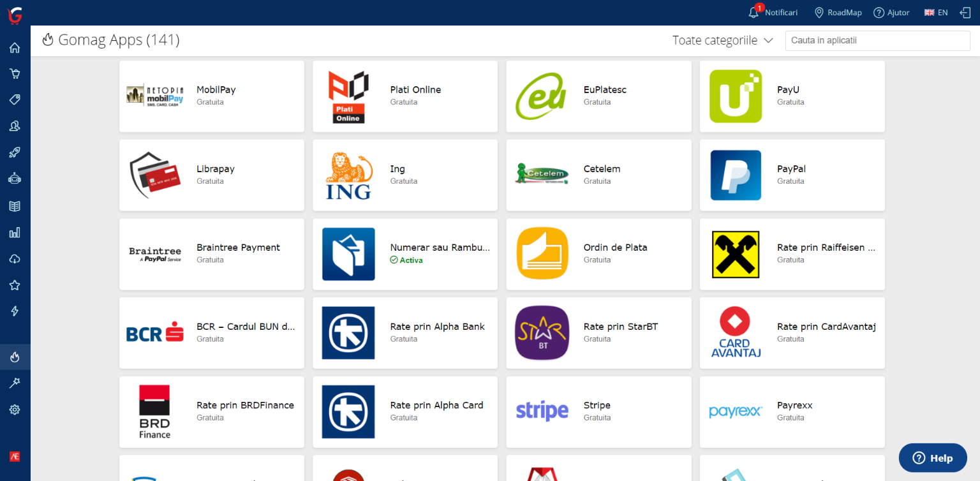Open the Ajutor help link
The image size is (980, 481).
891,13
